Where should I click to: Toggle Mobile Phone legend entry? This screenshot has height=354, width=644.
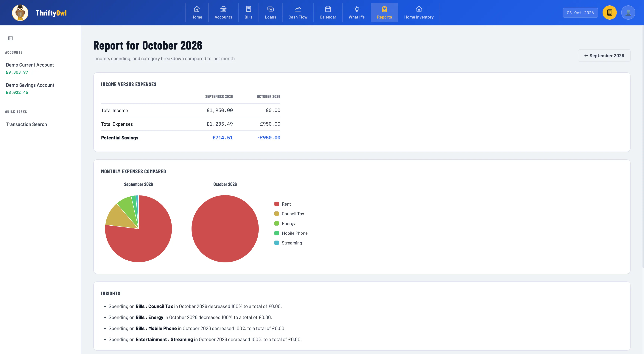(x=291, y=233)
